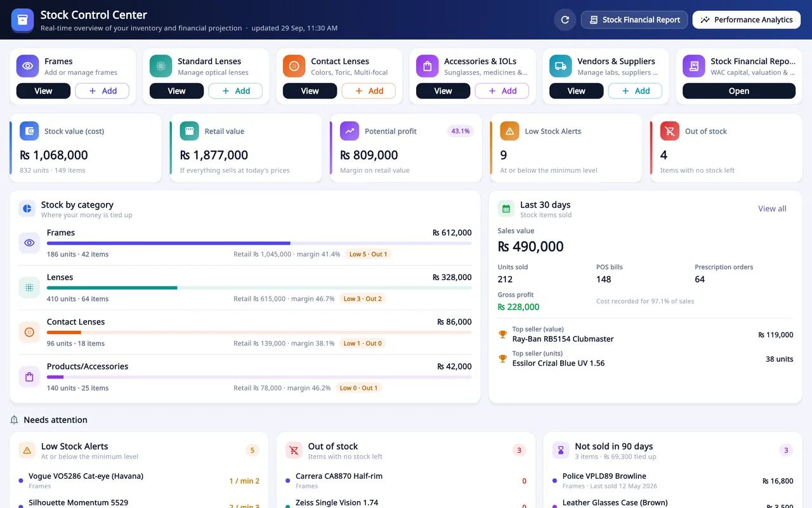
Task: Open Performance Analytics
Action: (x=747, y=20)
